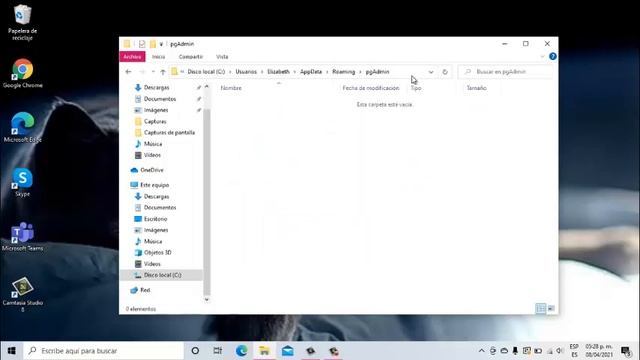Switch to large icons view layout icon
The width and height of the screenshot is (640, 360).
[x=551, y=309]
